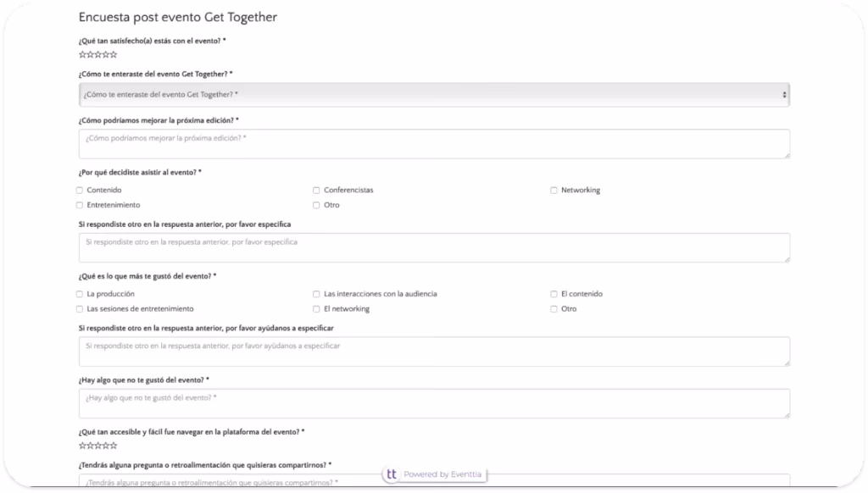Check 'Las interacciones con la audiencia'
868x493 pixels.
[316, 295]
